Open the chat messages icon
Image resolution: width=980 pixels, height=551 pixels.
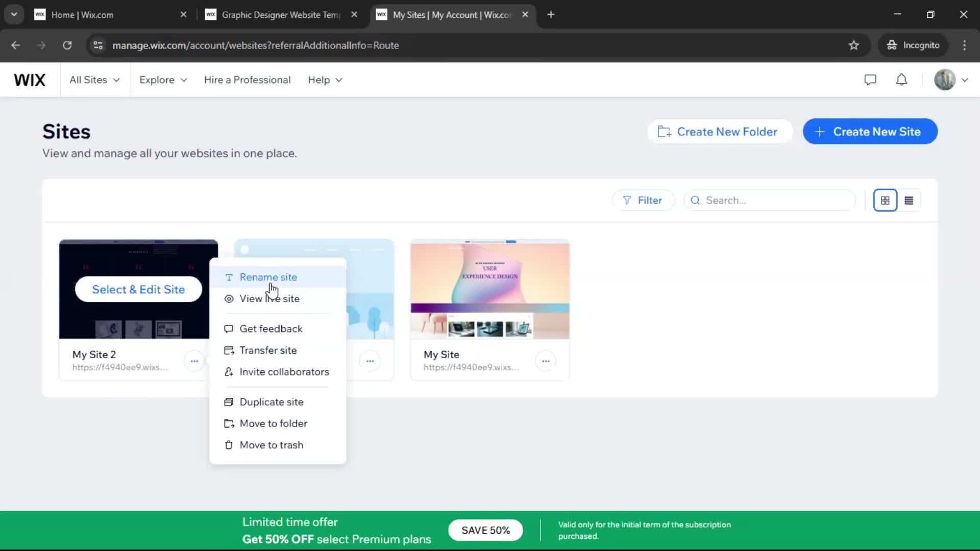(870, 80)
